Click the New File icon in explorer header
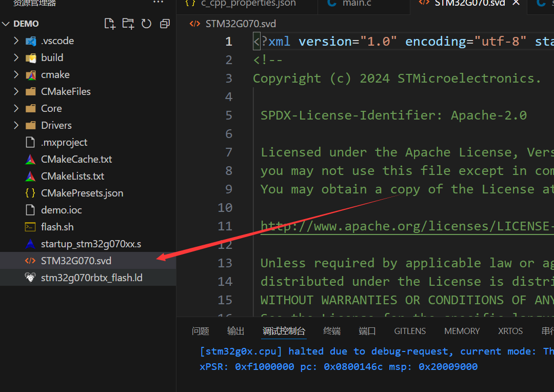This screenshot has width=554, height=392. [109, 24]
